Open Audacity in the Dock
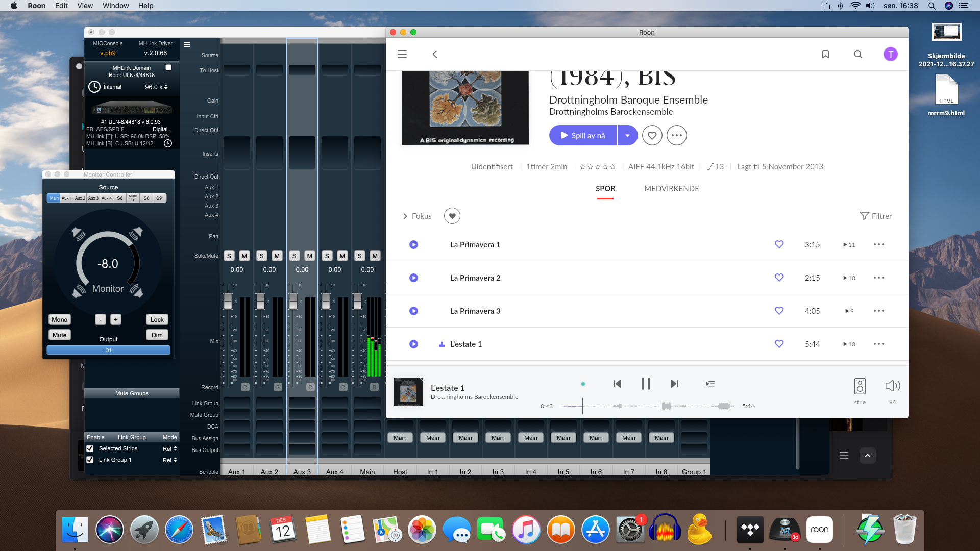This screenshot has width=980, height=551. [665, 530]
